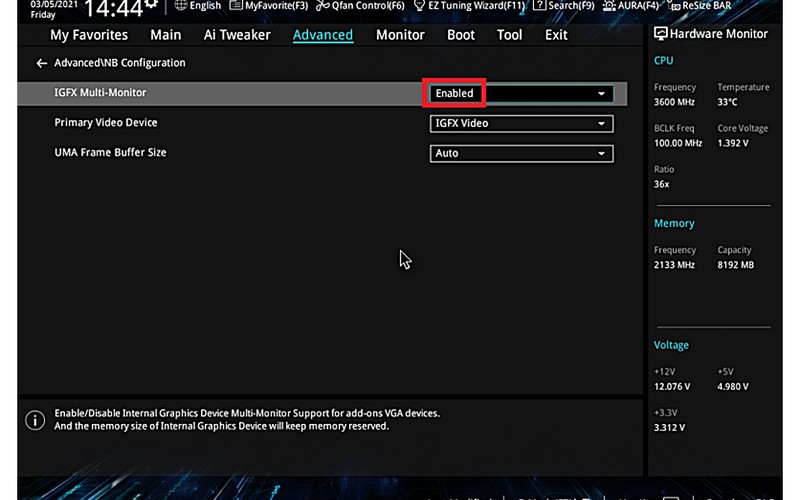The width and height of the screenshot is (800, 500).
Task: Click the Voltage section heading
Action: (x=671, y=345)
